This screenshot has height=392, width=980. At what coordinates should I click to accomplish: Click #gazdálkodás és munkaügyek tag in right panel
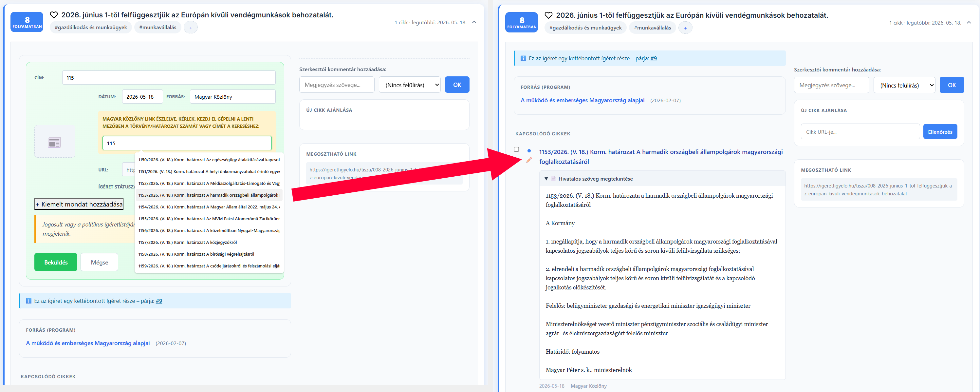coord(585,28)
